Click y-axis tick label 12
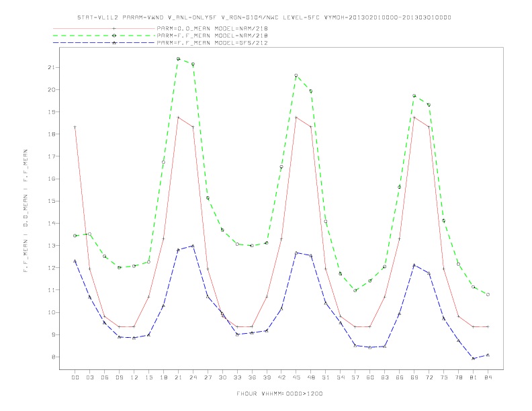532x411 pixels. point(51,268)
